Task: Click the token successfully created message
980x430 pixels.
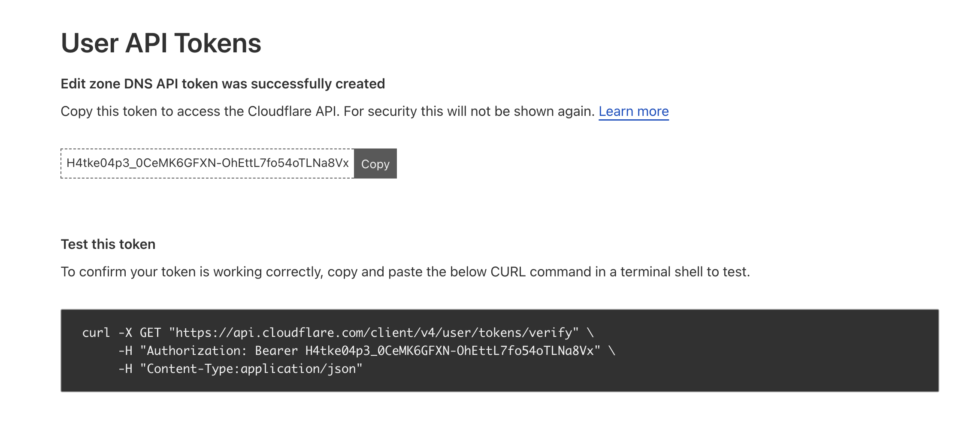Action: (x=223, y=84)
